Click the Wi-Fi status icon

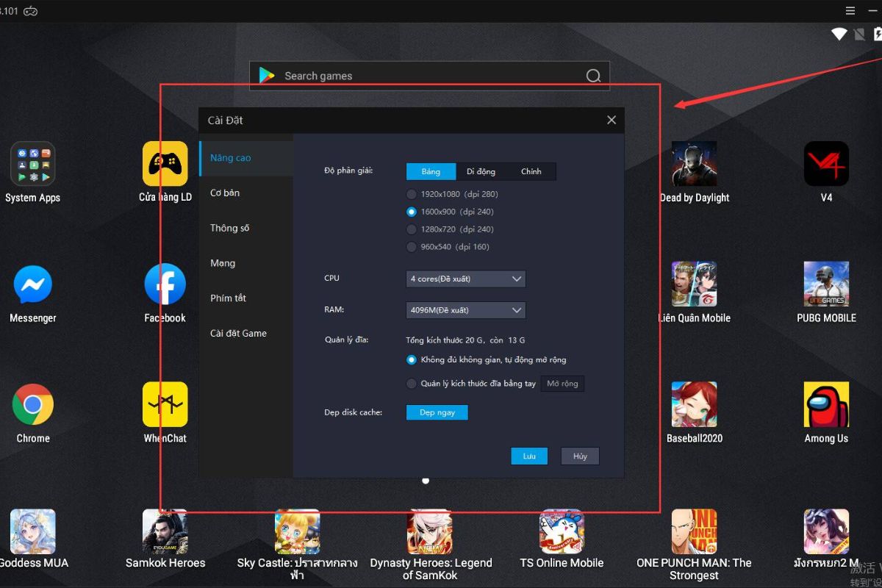pyautogui.click(x=839, y=34)
